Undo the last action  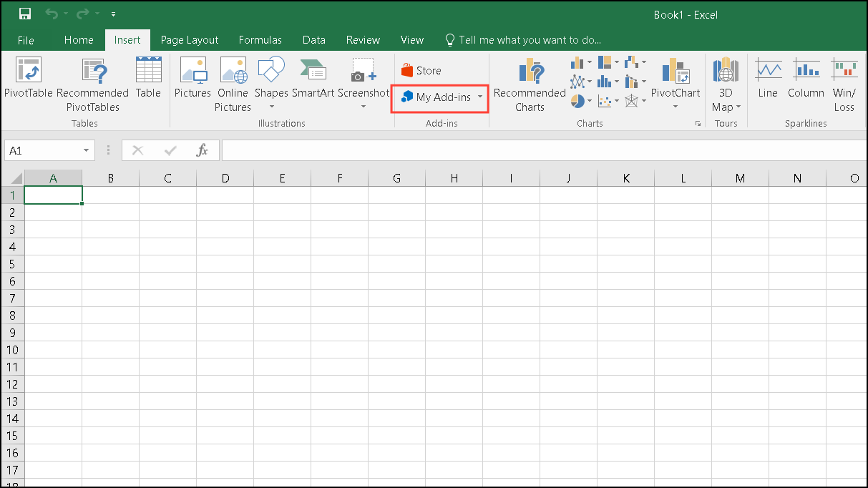(51, 14)
